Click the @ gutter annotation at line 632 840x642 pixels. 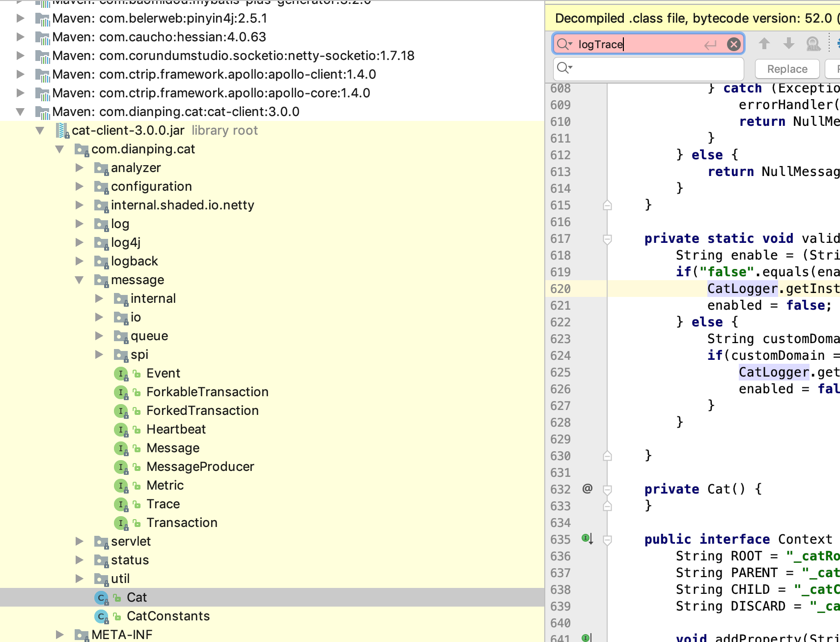click(588, 489)
